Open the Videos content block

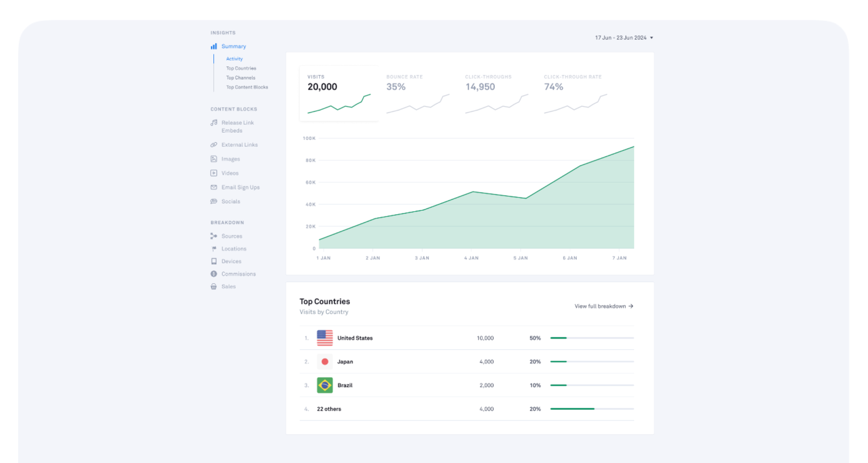pos(230,173)
